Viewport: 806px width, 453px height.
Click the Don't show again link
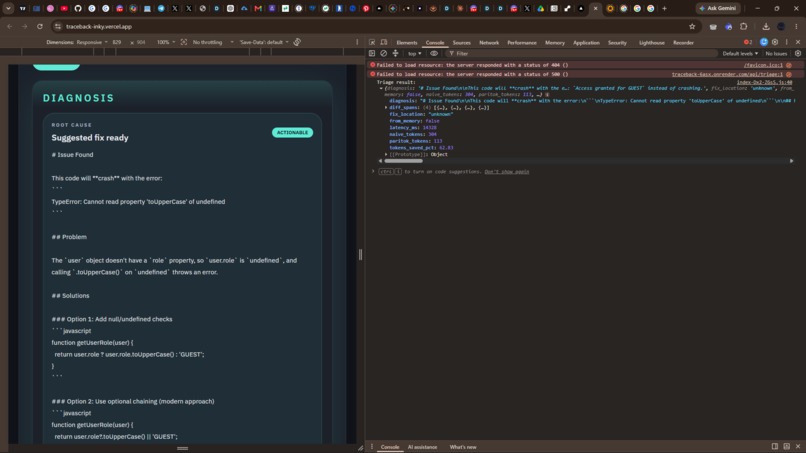(506, 172)
